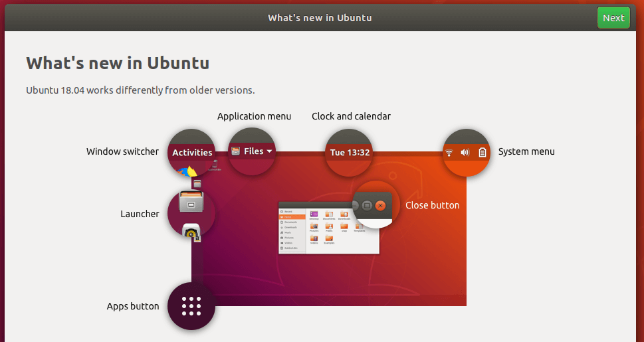Expand the Files application menu arrow
Image resolution: width=644 pixels, height=342 pixels.
click(x=270, y=151)
